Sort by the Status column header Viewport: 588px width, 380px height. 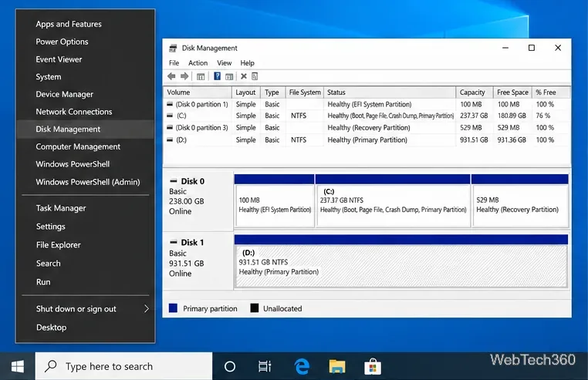390,92
